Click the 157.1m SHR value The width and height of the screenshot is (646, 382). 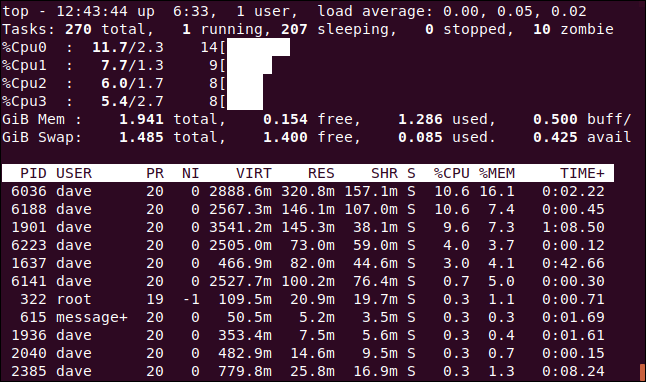click(x=371, y=191)
